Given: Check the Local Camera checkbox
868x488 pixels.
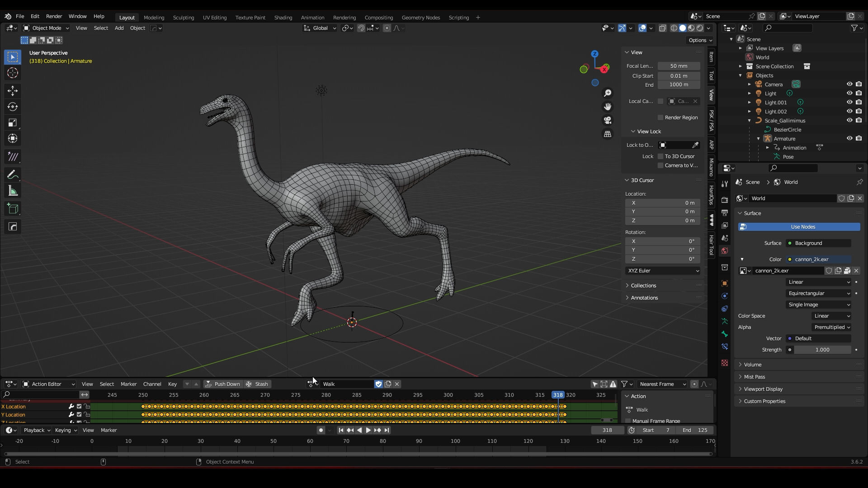Looking at the screenshot, I should (660, 101).
